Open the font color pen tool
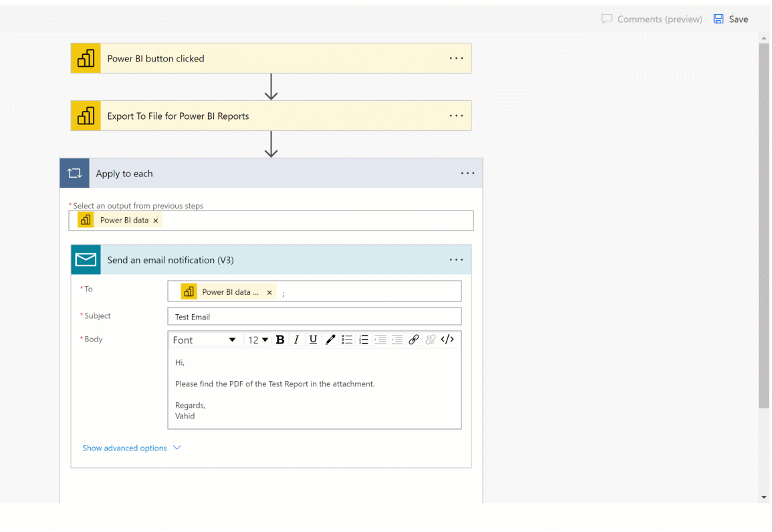This screenshot has height=532, width=773. [330, 340]
